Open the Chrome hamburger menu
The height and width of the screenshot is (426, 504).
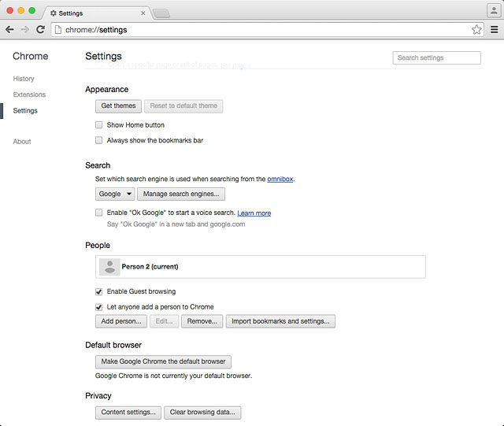click(x=494, y=30)
